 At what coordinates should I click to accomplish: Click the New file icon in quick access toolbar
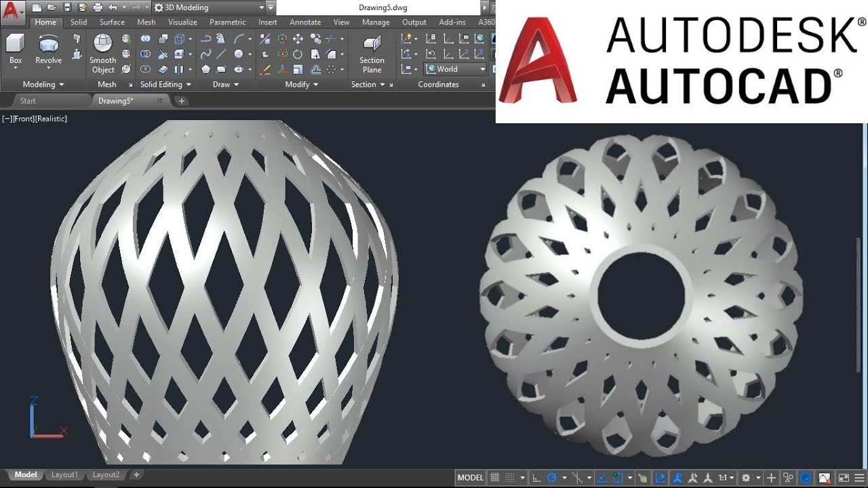[x=36, y=7]
